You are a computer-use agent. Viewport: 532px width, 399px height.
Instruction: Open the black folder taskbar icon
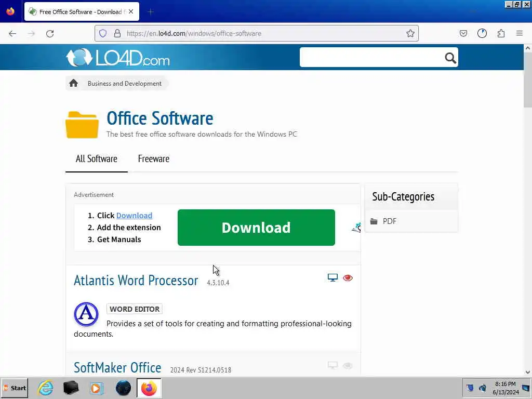tap(71, 388)
